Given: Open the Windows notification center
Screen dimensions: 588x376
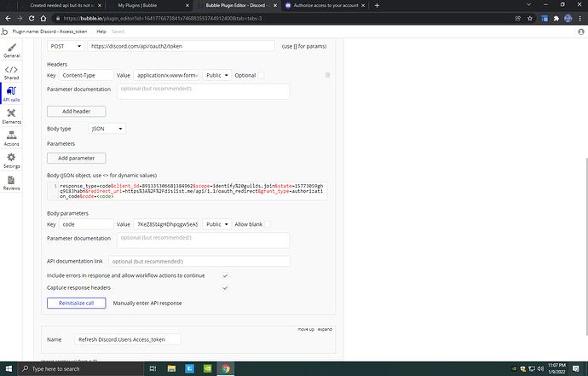Looking at the screenshot, I should tap(575, 368).
